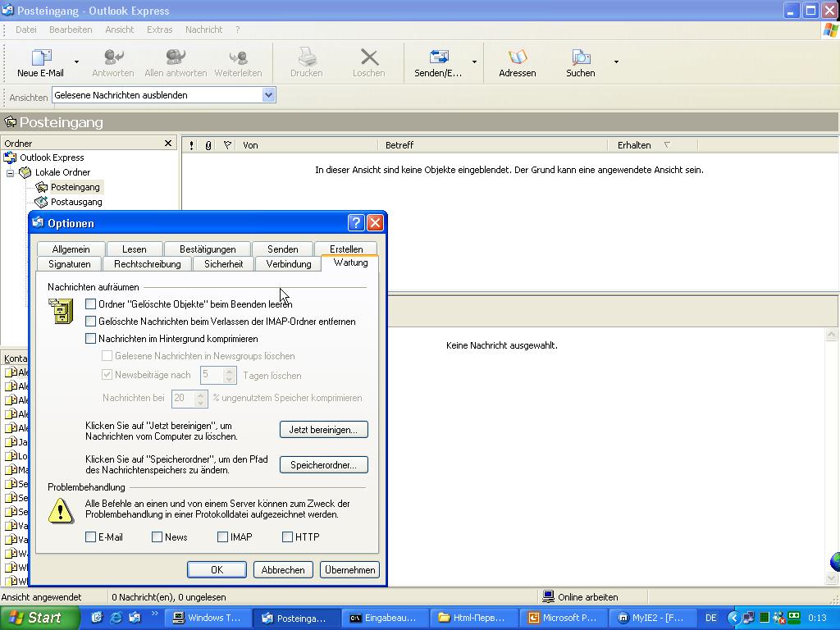
Task: Collapse the Lokale Ordner tree node
Action: click(10, 172)
